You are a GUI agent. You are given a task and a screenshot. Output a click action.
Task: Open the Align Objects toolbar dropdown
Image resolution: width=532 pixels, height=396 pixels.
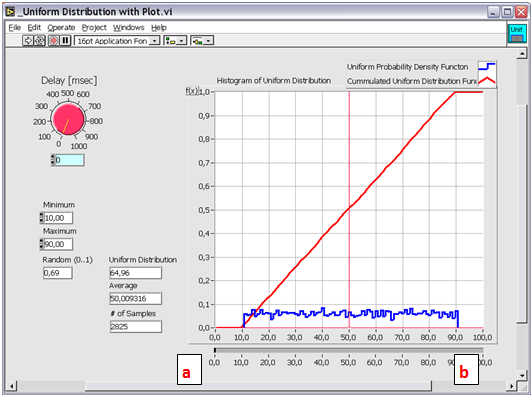click(x=175, y=41)
